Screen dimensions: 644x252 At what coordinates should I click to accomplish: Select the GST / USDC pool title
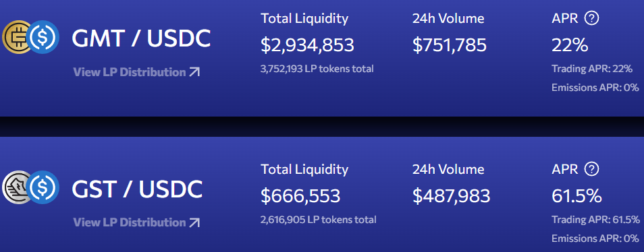tap(137, 189)
